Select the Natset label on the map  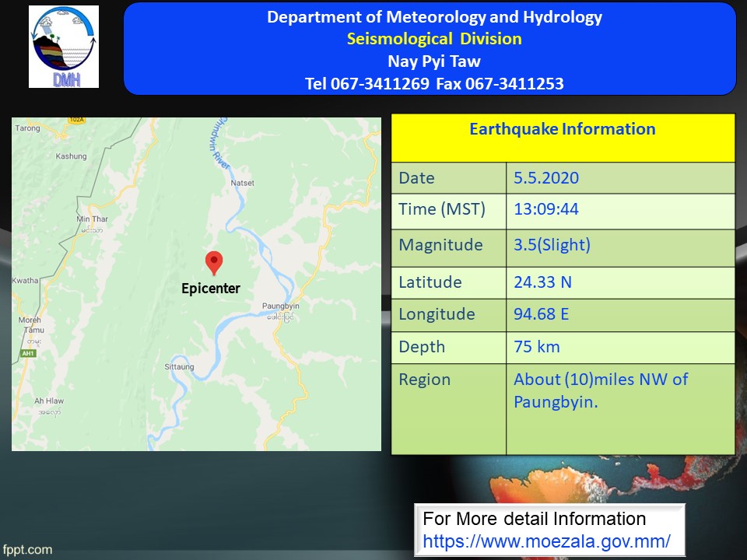[243, 183]
